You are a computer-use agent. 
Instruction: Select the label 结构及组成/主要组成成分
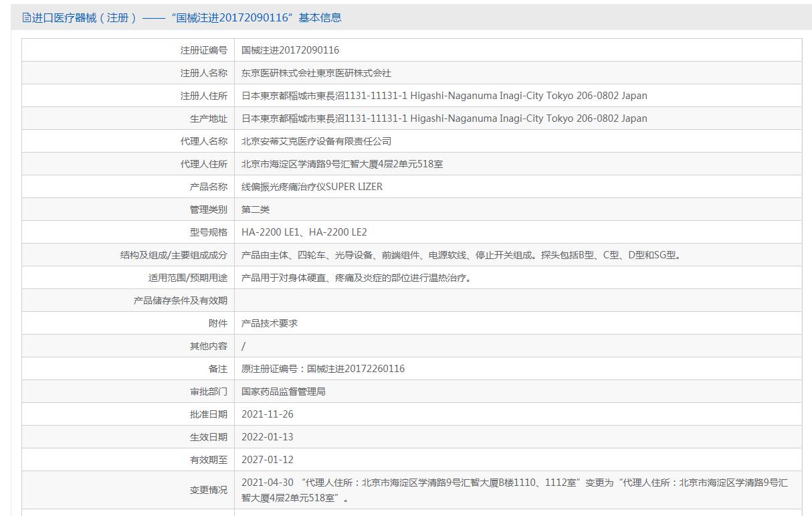[x=174, y=255]
